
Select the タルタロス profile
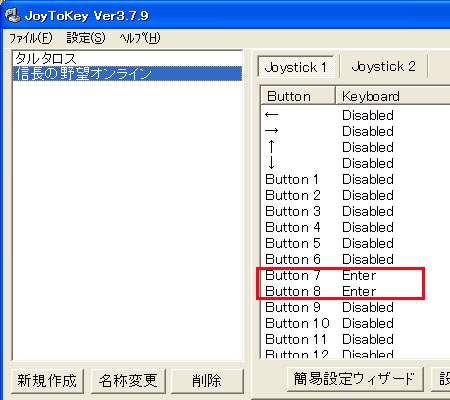tap(127, 59)
